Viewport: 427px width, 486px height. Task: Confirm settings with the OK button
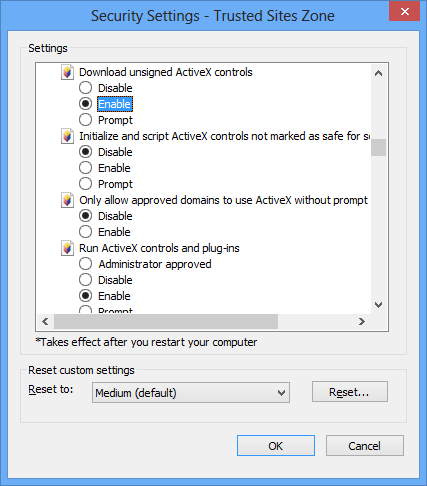tap(276, 446)
